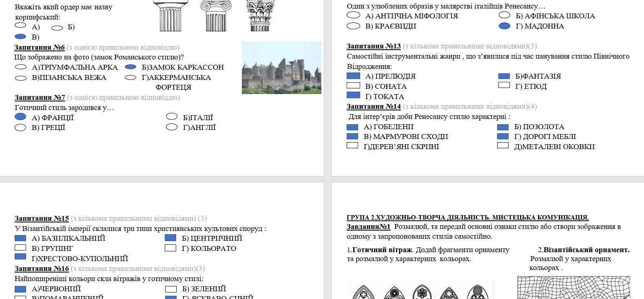Choose the А) ФРАНЦІЇ radio option
Image resolution: width=644 pixels, height=299 pixels.
coord(20,117)
